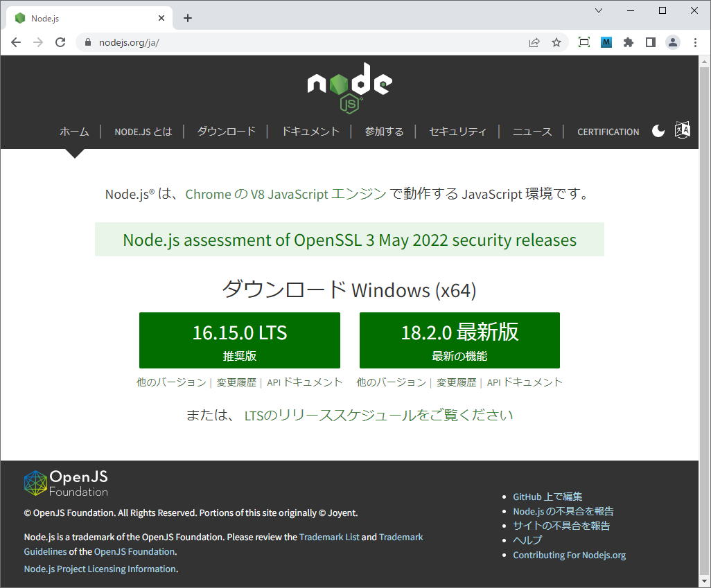Click the browser forward arrow

(38, 42)
